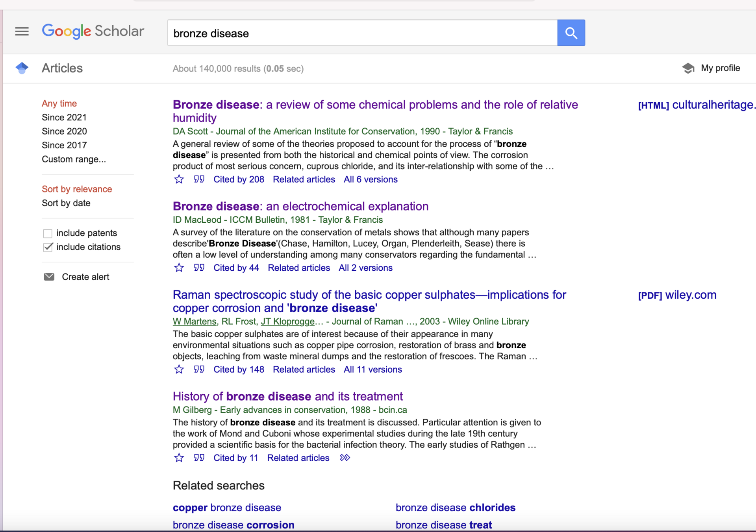Viewport: 756px width, 532px height.
Task: Filter results Since 2017
Action: [x=64, y=145]
